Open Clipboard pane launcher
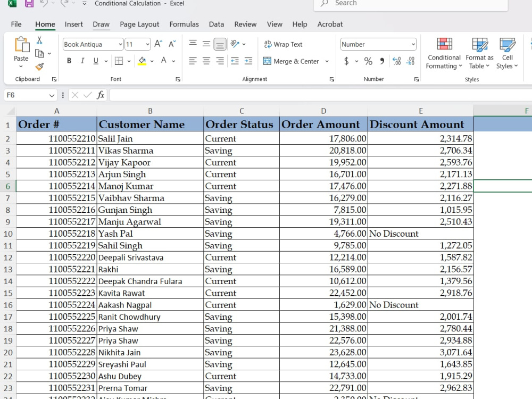The image size is (532, 399). click(x=54, y=79)
